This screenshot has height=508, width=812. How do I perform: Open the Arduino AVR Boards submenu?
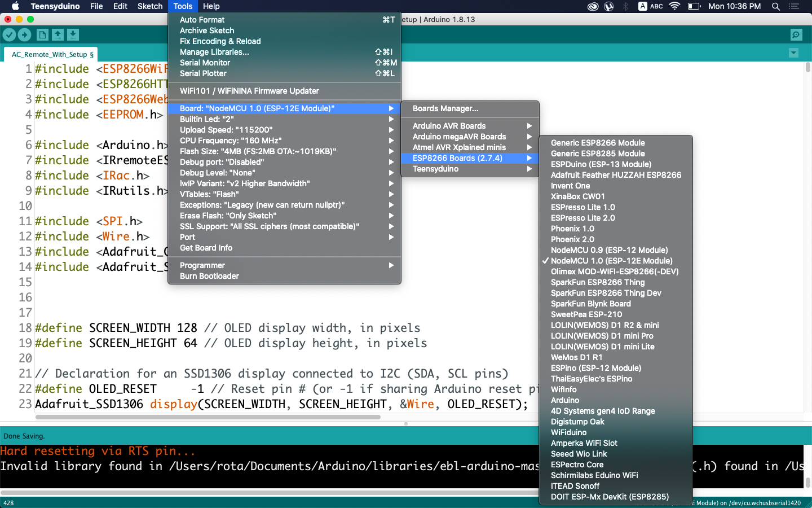[x=470, y=126]
